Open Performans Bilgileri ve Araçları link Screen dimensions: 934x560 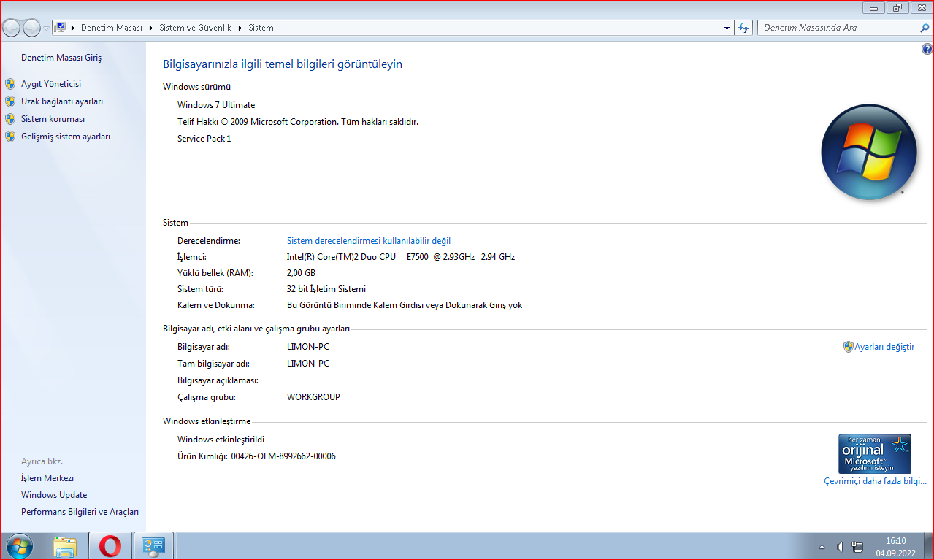point(80,512)
